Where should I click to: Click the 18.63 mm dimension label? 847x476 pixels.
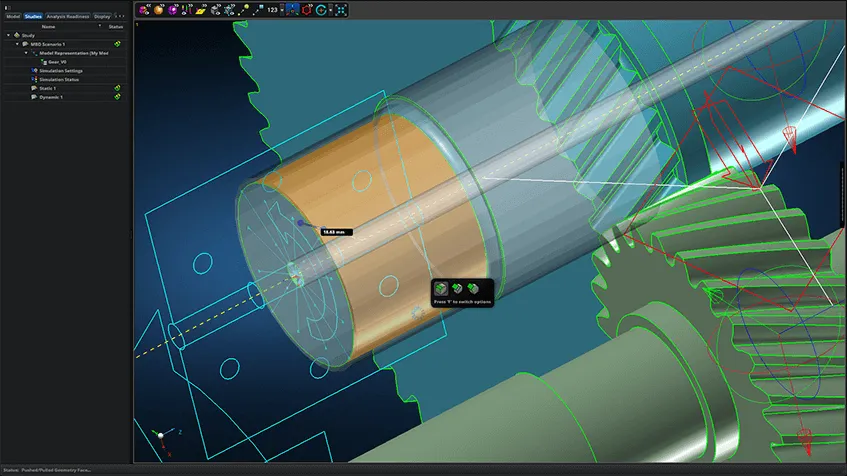(333, 231)
